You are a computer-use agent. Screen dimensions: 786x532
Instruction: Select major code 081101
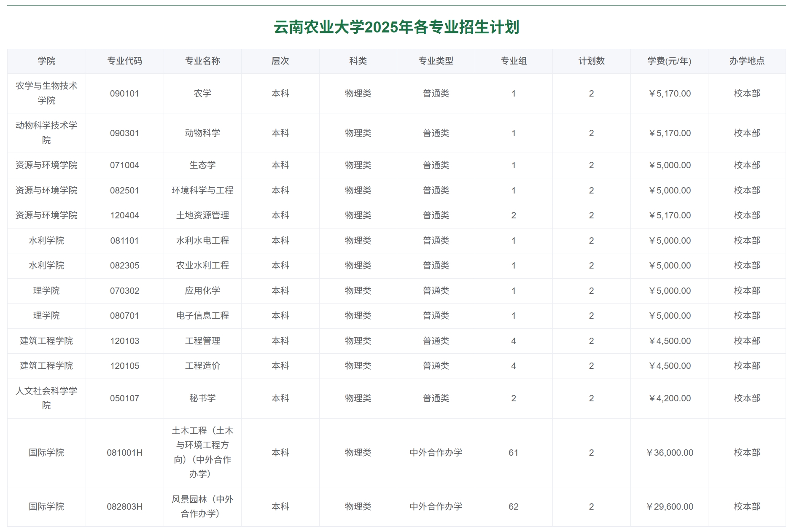[125, 241]
